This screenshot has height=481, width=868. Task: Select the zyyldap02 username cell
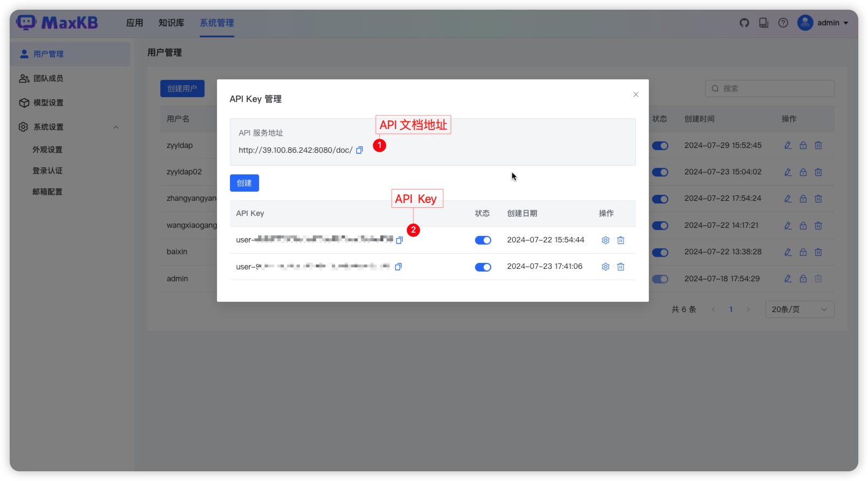(x=184, y=172)
